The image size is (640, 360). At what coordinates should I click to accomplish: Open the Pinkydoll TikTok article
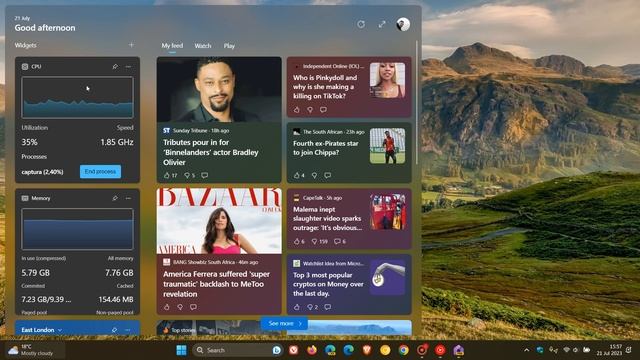pyautogui.click(x=325, y=87)
